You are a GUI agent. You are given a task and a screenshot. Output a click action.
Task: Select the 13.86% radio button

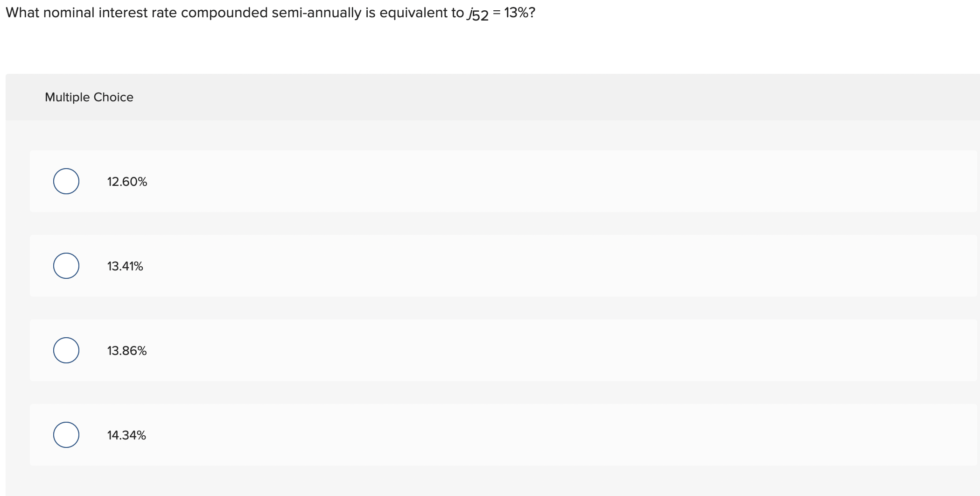[x=66, y=350]
